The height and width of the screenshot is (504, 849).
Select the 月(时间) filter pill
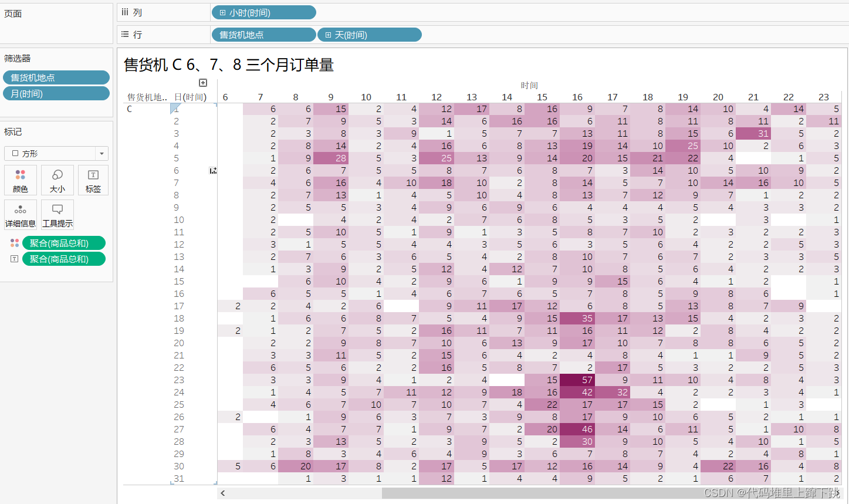coord(56,93)
